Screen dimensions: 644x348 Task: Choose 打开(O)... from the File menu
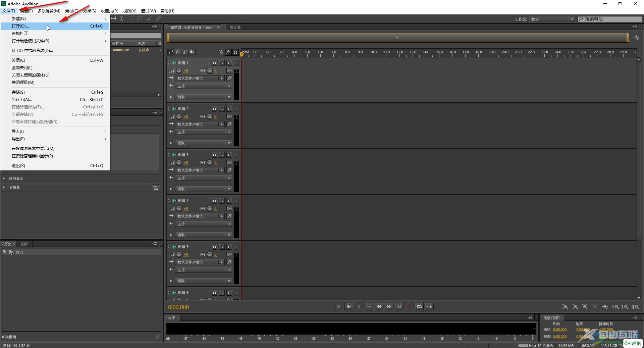pos(55,26)
